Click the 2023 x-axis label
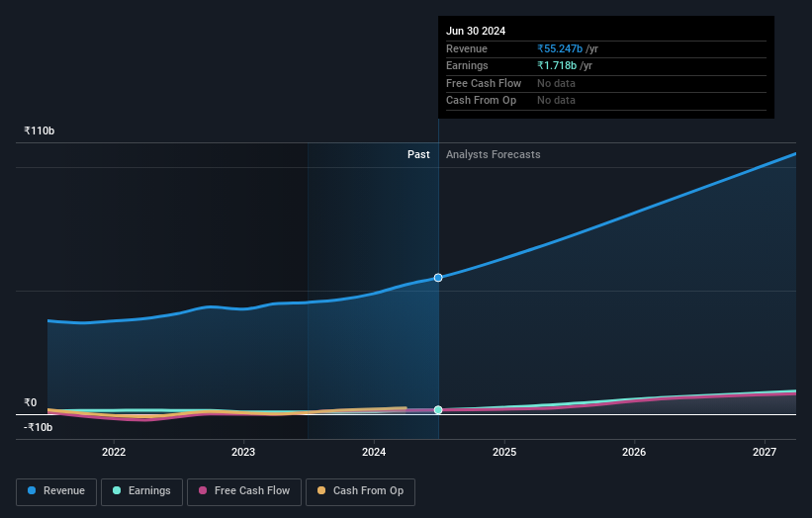This screenshot has width=812, height=518. [243, 452]
